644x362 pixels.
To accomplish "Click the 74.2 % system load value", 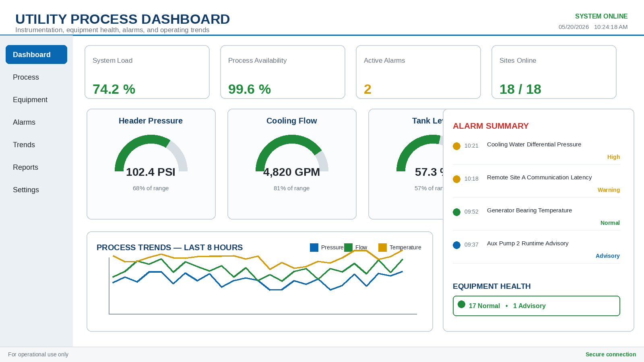I will click(x=114, y=89).
